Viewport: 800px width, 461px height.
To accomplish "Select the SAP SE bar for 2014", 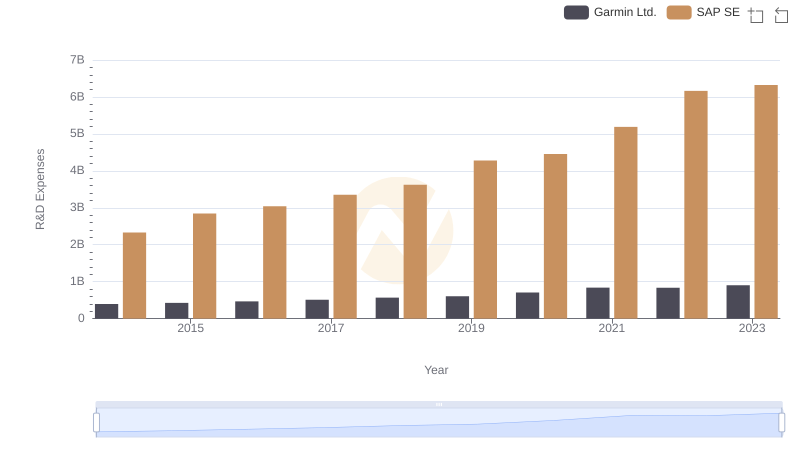I will pyautogui.click(x=134, y=276).
